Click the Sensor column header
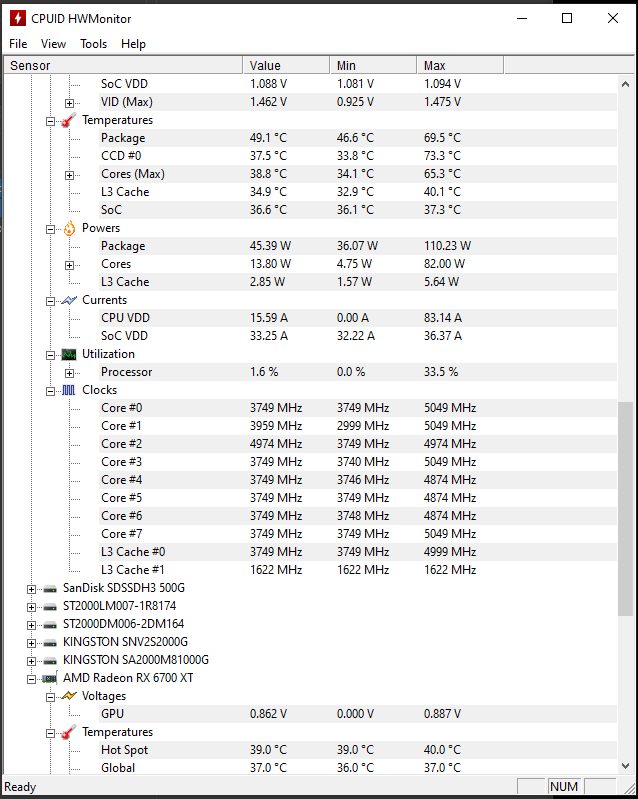 point(123,65)
